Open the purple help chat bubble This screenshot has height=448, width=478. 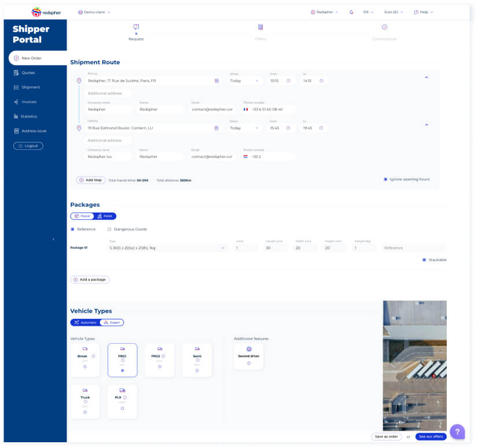pyautogui.click(x=457, y=432)
